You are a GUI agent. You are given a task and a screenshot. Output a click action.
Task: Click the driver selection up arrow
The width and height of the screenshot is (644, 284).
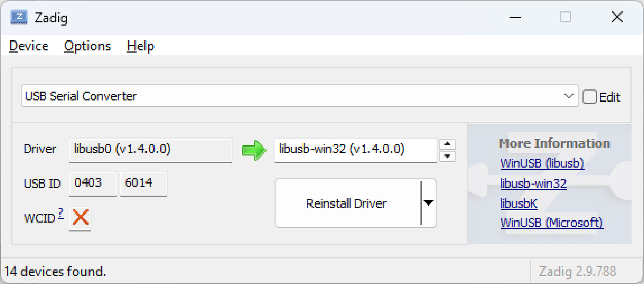point(447,144)
